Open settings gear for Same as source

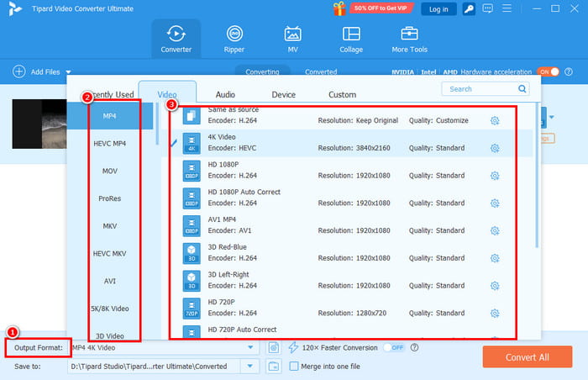tap(495, 120)
